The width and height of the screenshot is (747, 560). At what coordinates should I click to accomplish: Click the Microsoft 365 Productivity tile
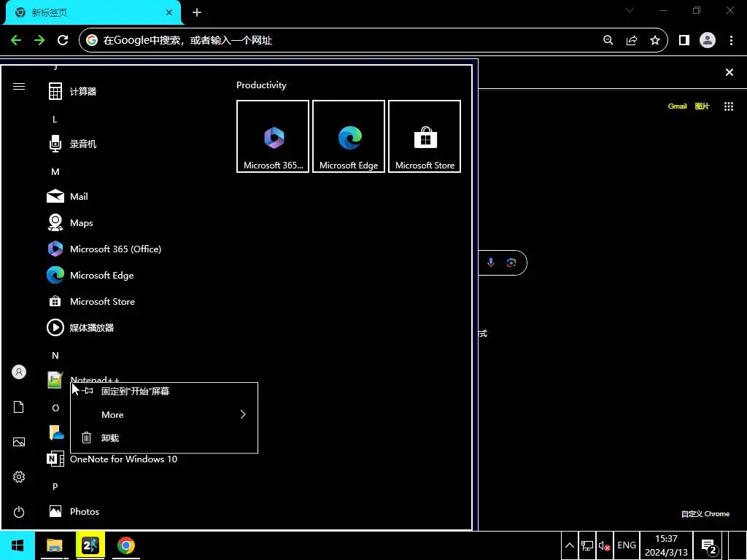(x=273, y=136)
